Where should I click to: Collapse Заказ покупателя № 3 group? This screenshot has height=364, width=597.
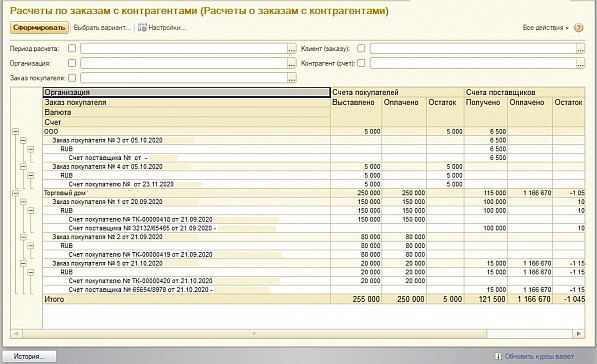click(23, 140)
